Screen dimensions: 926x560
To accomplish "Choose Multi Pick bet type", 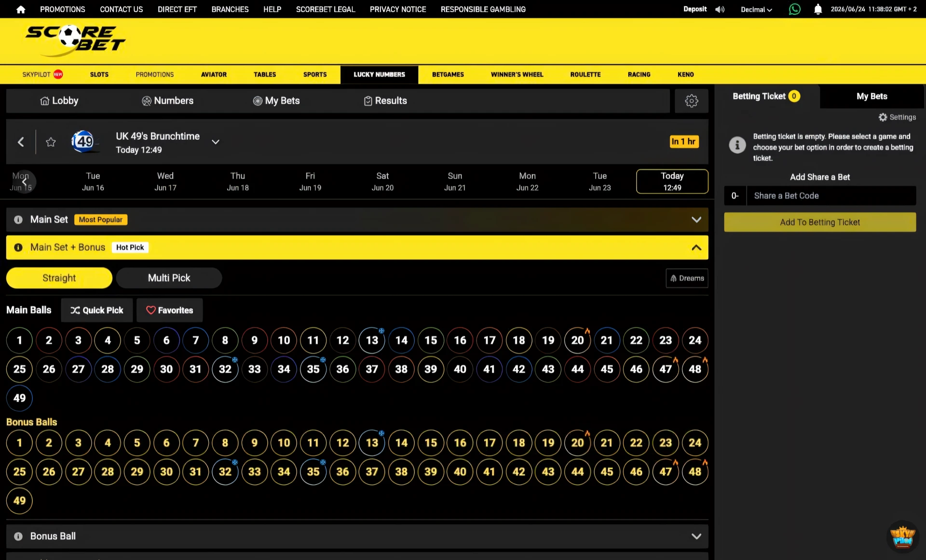I will click(x=169, y=278).
